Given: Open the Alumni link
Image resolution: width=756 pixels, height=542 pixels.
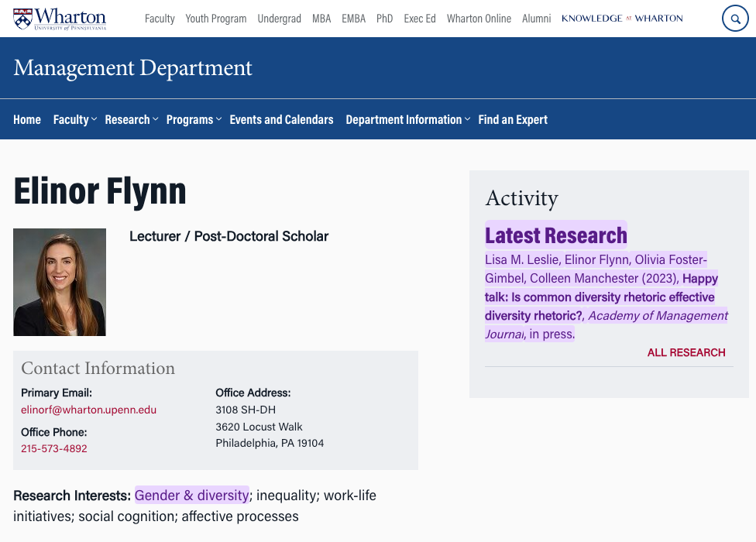Looking at the screenshot, I should pyautogui.click(x=536, y=19).
